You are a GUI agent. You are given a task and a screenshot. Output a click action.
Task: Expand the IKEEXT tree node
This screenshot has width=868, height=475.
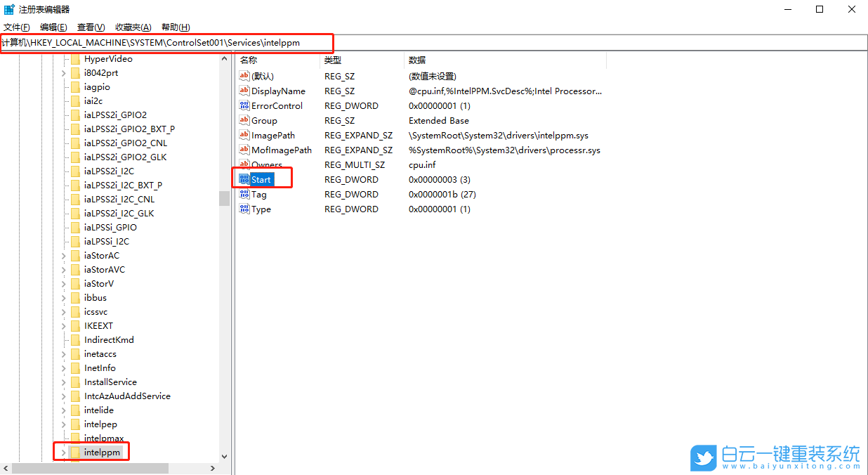coord(63,325)
